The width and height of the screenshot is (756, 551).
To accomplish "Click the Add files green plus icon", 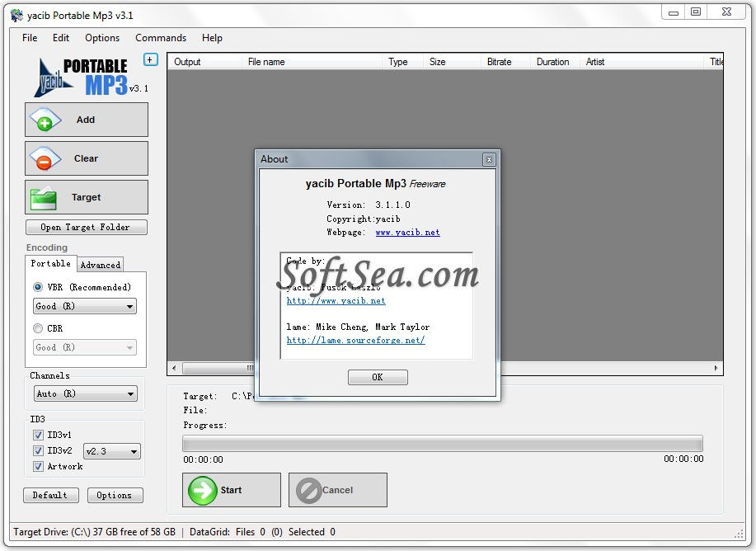I will (45, 119).
